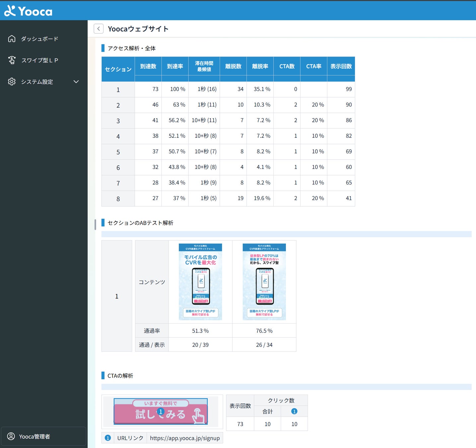Click the 離脱数 column header
Screen dimensions: 476x448
(233, 66)
